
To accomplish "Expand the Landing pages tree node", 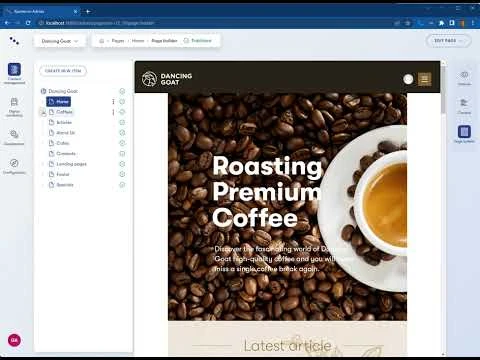I will 43,164.
